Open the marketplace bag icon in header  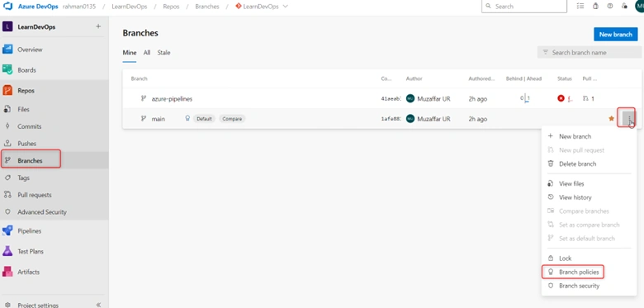coord(595,6)
